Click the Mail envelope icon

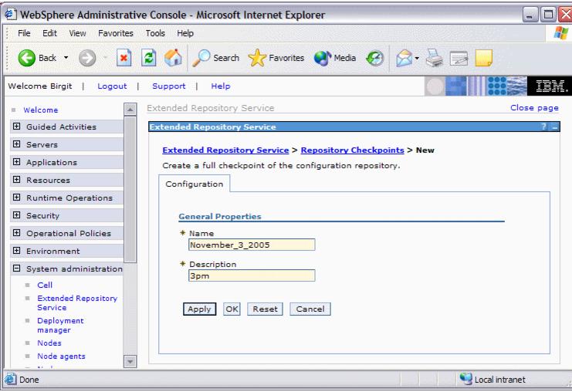coord(404,58)
